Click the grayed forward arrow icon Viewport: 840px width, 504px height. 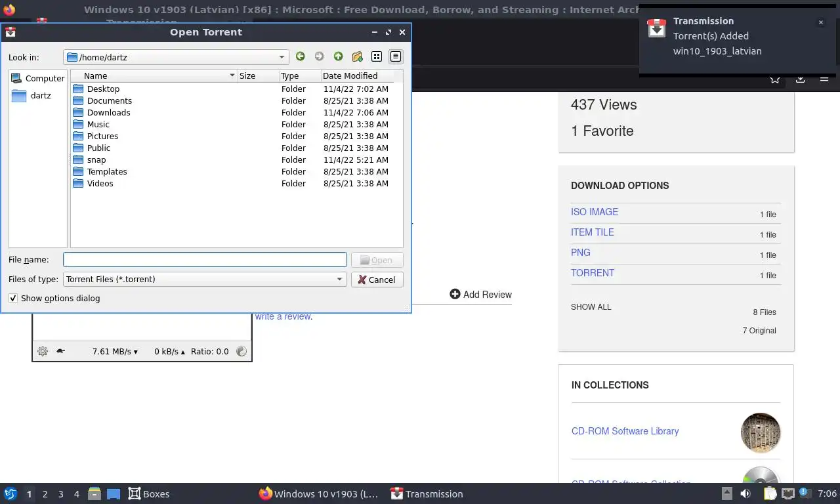319,56
